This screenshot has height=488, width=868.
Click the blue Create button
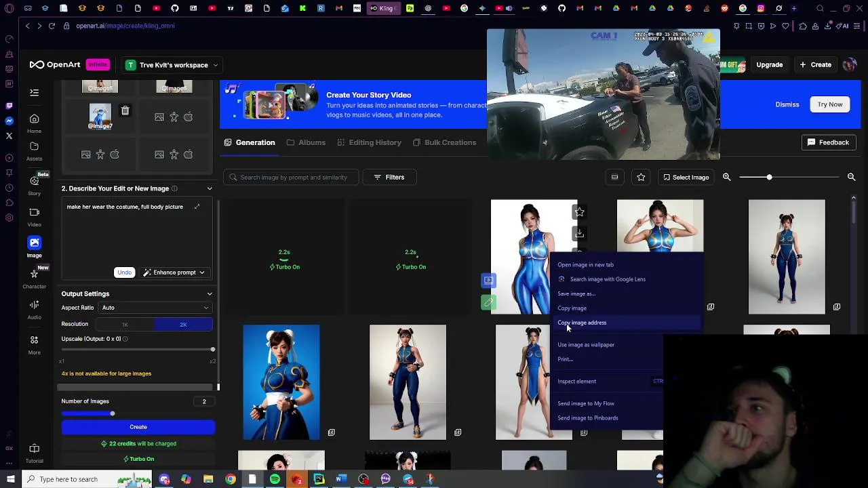(x=138, y=427)
